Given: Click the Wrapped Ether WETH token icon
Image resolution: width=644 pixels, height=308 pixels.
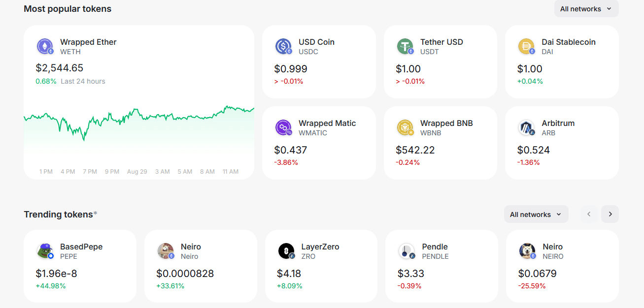Looking at the screenshot, I should click(45, 47).
